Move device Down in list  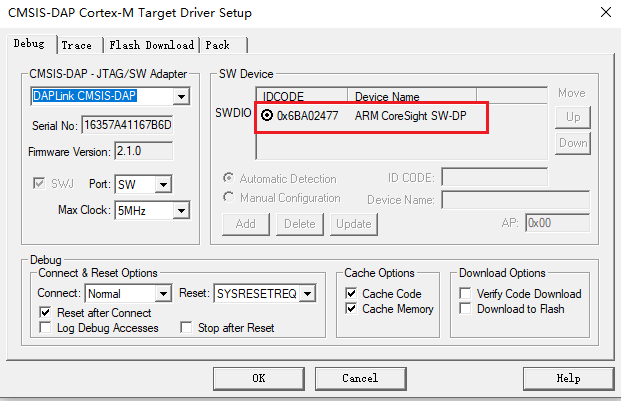[x=573, y=143]
